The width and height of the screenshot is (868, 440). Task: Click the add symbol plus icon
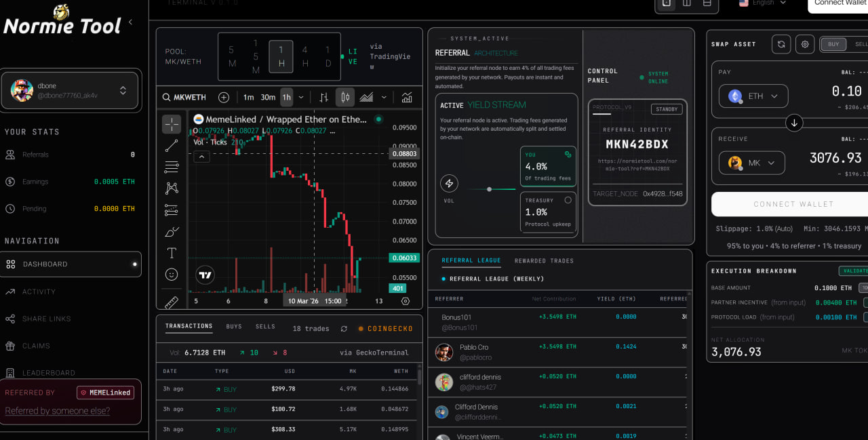click(x=224, y=97)
